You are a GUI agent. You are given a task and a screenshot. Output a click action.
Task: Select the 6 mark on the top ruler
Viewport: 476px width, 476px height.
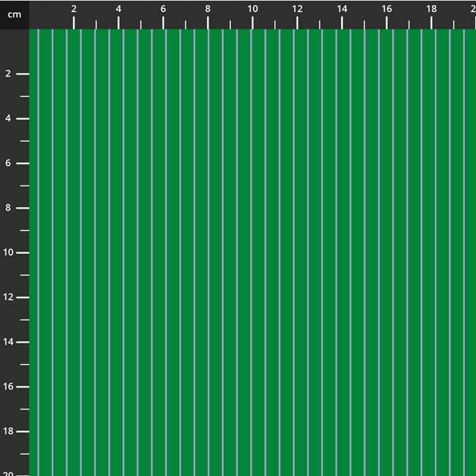(x=163, y=9)
